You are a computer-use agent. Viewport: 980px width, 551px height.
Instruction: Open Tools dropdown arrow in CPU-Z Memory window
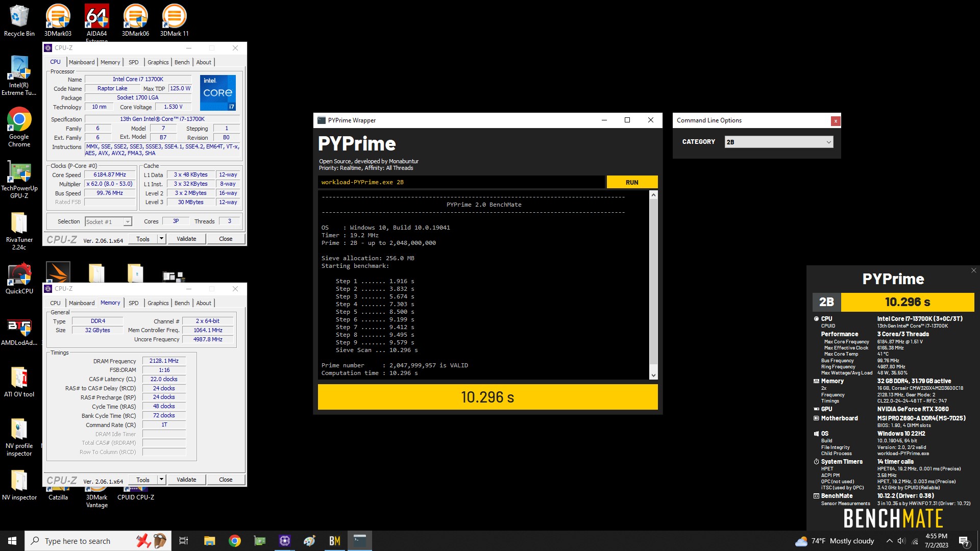pos(161,480)
